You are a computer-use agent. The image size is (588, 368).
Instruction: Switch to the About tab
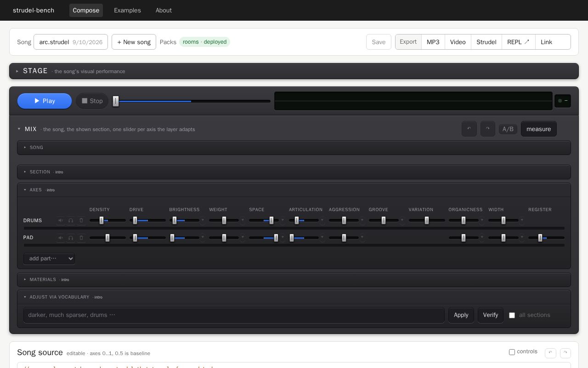point(164,10)
